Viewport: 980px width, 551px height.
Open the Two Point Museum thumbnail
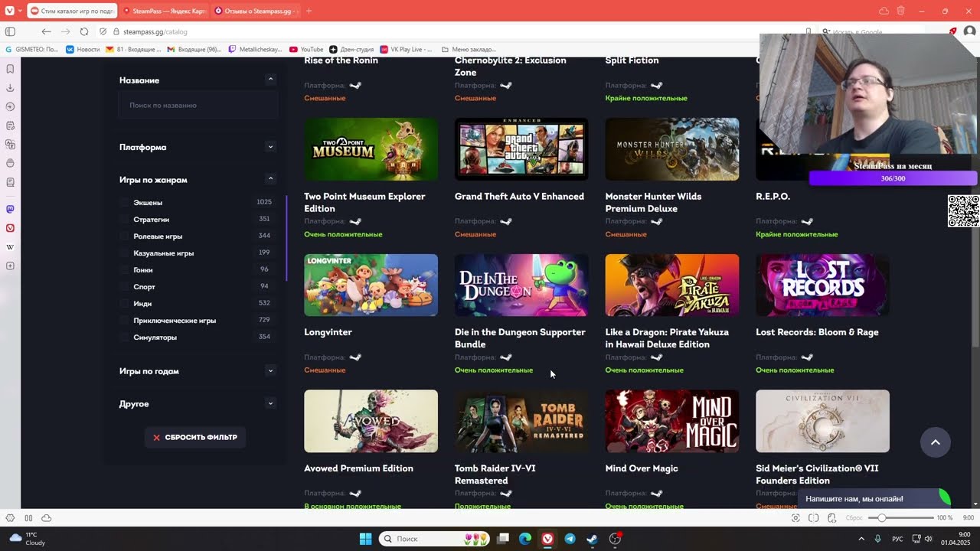click(x=371, y=149)
